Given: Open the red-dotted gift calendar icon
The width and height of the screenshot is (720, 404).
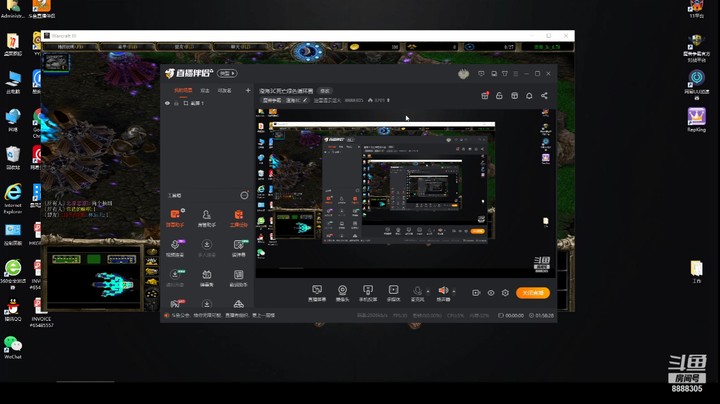Looking at the screenshot, I should (x=485, y=95).
